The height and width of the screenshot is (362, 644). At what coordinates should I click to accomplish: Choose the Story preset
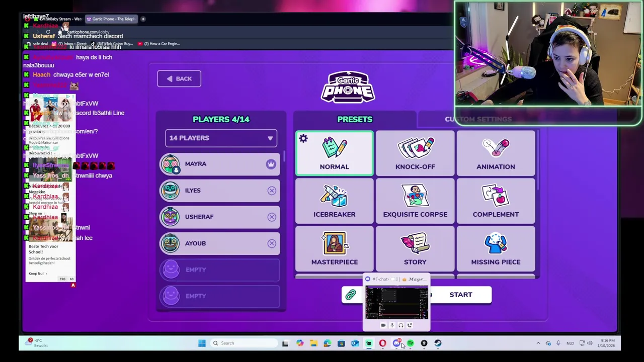415,249
